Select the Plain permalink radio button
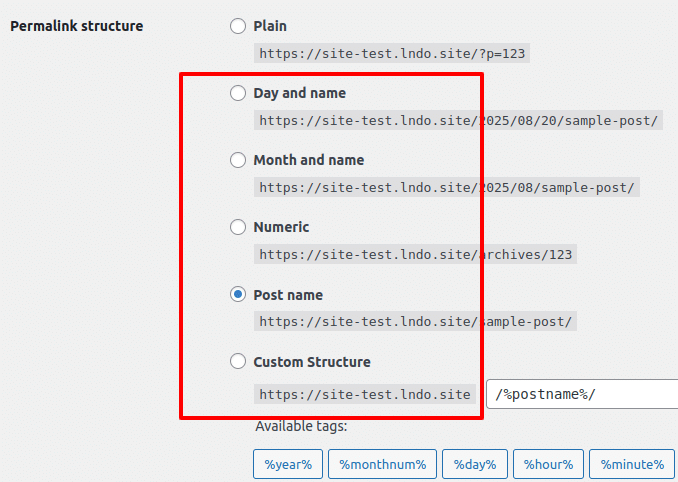Viewport: 678px width, 482px height. (x=238, y=26)
